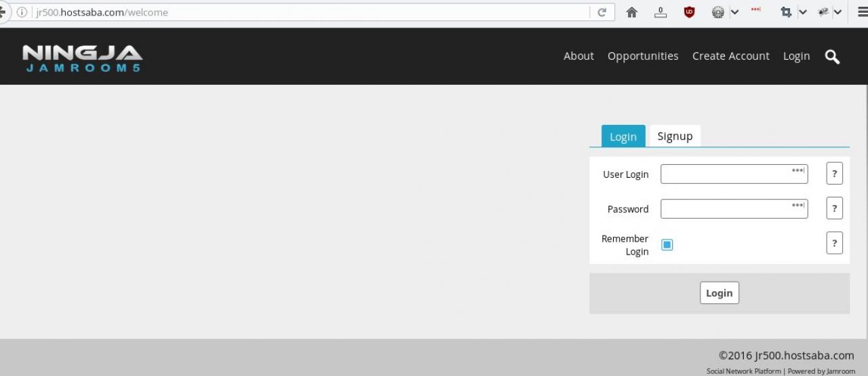This screenshot has height=376, width=868.
Task: Click into the User Login field
Action: tap(734, 174)
